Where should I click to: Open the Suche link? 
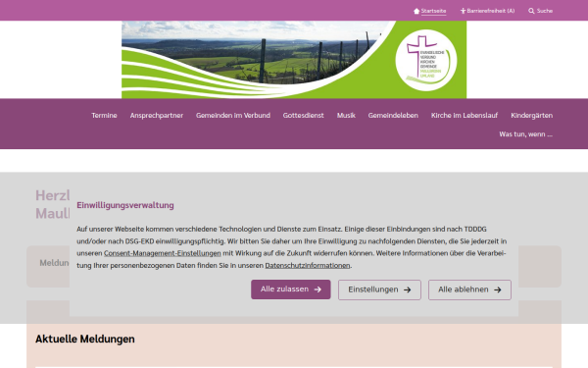(545, 11)
